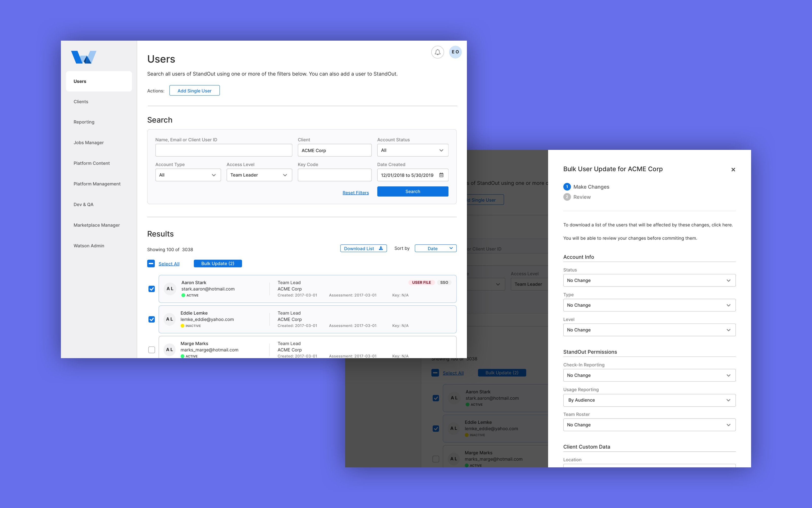
Task: Click Marge Marks' AL avatar in Users window
Action: pos(170,350)
